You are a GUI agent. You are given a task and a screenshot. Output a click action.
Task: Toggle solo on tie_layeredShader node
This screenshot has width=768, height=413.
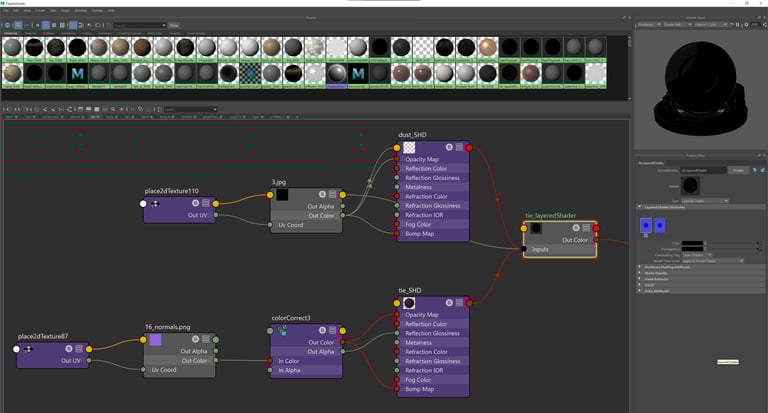coord(576,227)
